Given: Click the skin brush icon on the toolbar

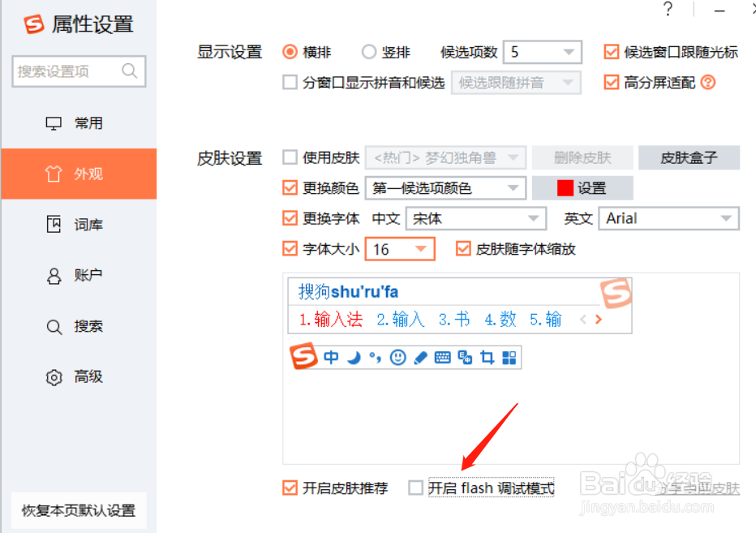Looking at the screenshot, I should tap(420, 358).
